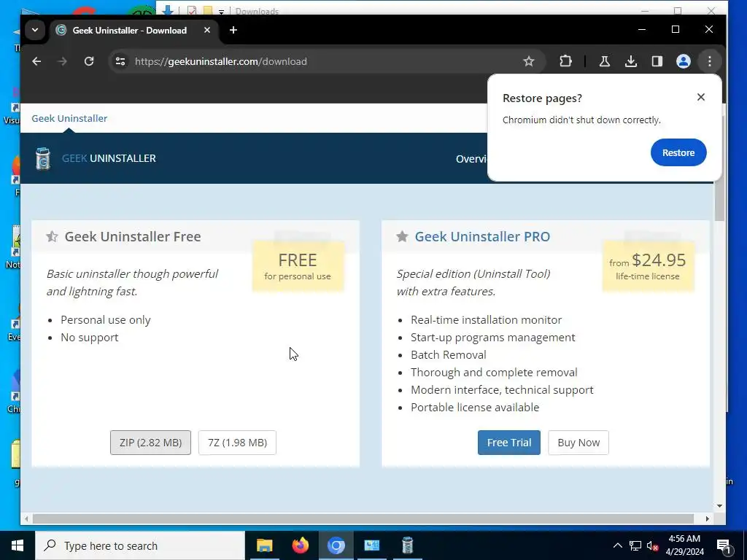Switch to Chromium in the taskbar

point(336,545)
